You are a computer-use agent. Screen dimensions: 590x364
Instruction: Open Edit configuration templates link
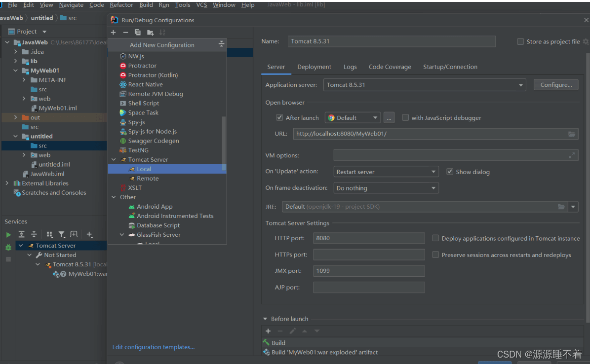(x=154, y=347)
